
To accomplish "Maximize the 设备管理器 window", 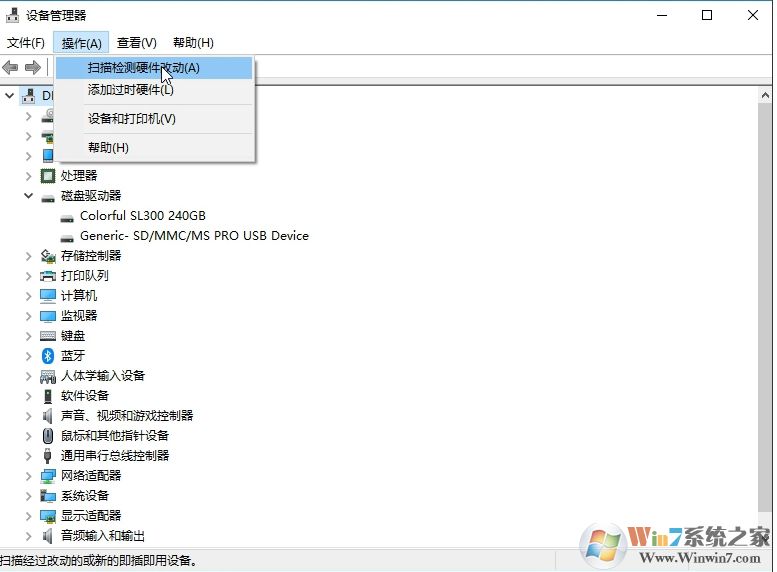I will (707, 15).
